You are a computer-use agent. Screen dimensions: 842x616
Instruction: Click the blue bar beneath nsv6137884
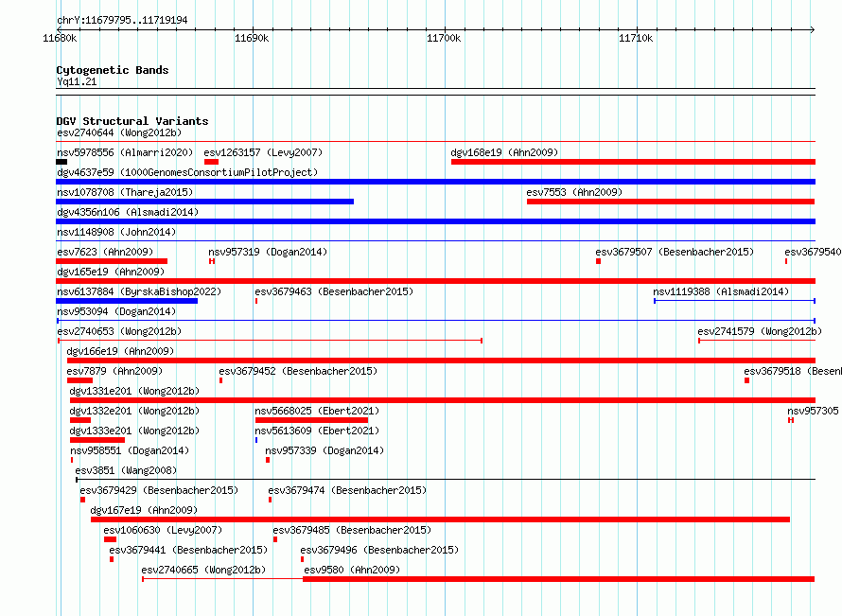tap(127, 301)
